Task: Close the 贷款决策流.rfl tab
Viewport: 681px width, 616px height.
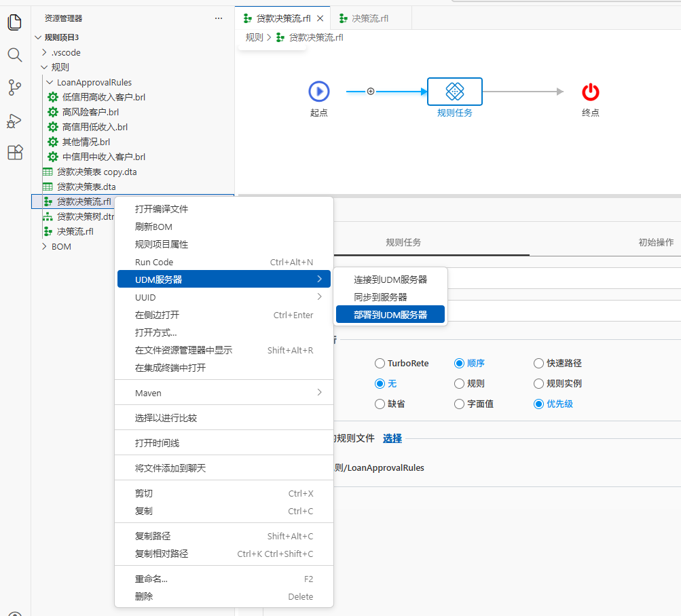Action: (320, 18)
